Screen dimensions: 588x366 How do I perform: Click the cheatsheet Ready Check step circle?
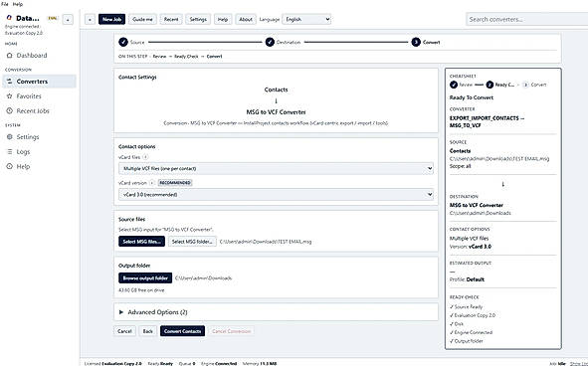click(490, 85)
